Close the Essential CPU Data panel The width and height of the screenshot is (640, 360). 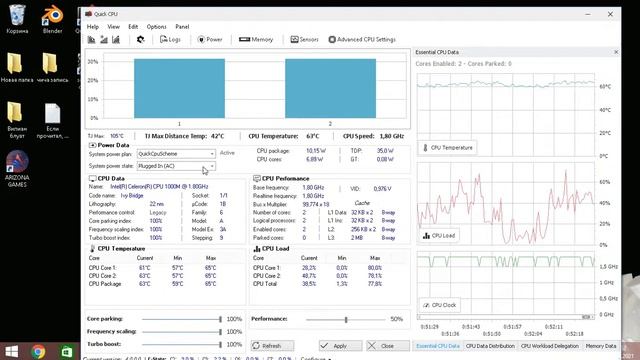point(616,52)
